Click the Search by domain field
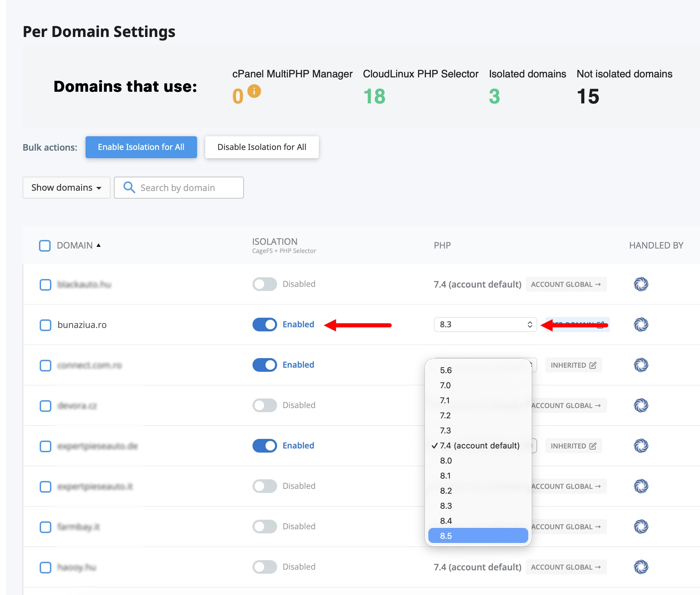This screenshot has width=700, height=595. point(179,188)
